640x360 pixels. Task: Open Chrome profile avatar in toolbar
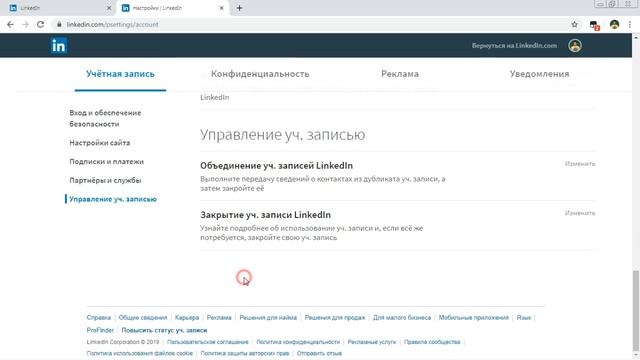point(614,24)
